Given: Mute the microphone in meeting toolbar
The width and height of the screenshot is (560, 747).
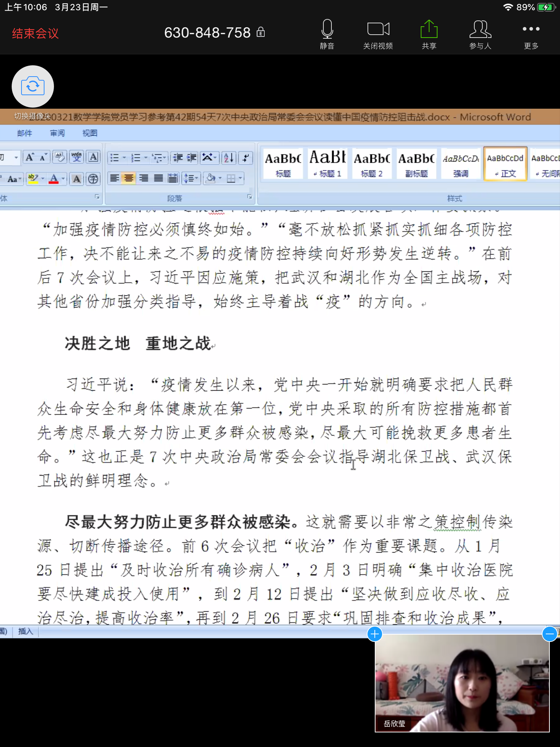Looking at the screenshot, I should pos(327,34).
